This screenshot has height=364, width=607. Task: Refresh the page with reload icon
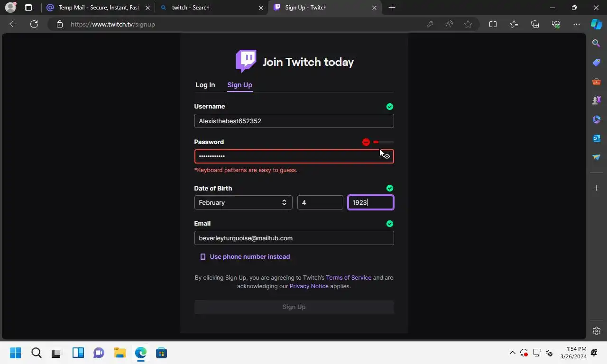pyautogui.click(x=34, y=24)
